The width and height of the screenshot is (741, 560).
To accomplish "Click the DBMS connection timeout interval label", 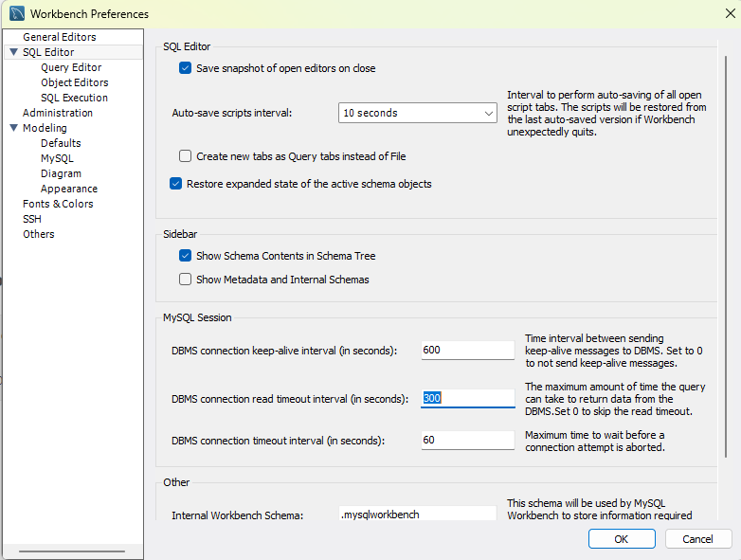I will pos(279,441).
